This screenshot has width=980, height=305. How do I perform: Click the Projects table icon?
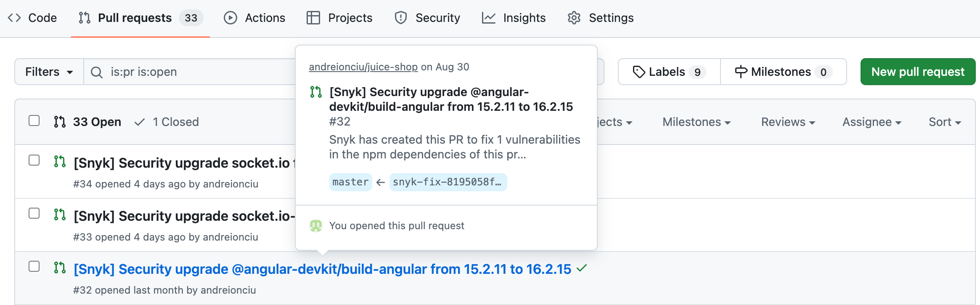[313, 18]
